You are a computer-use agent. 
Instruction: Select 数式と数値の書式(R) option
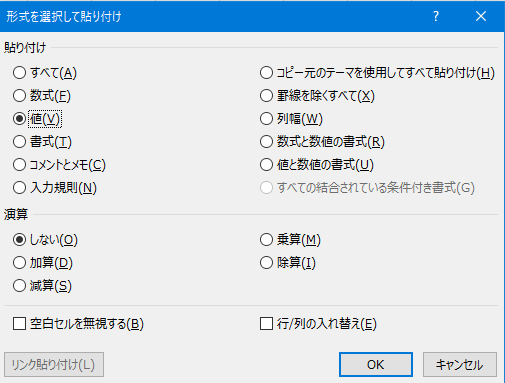click(322, 142)
